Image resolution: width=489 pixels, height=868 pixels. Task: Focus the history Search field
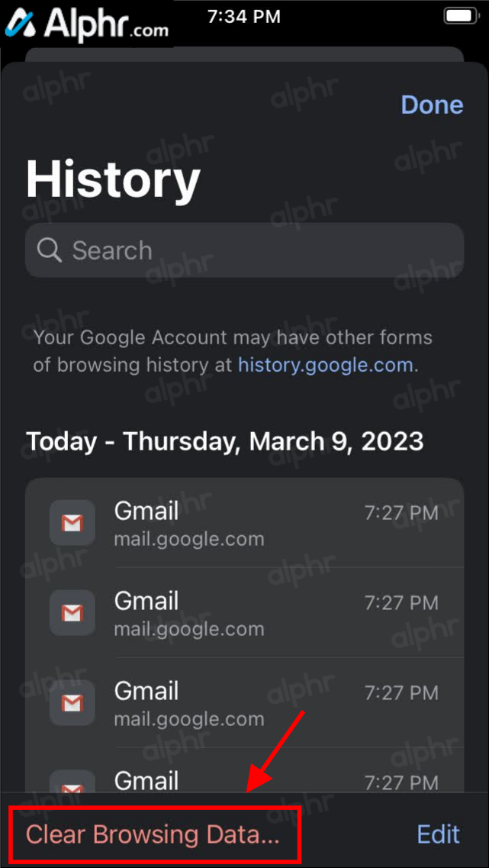244,250
